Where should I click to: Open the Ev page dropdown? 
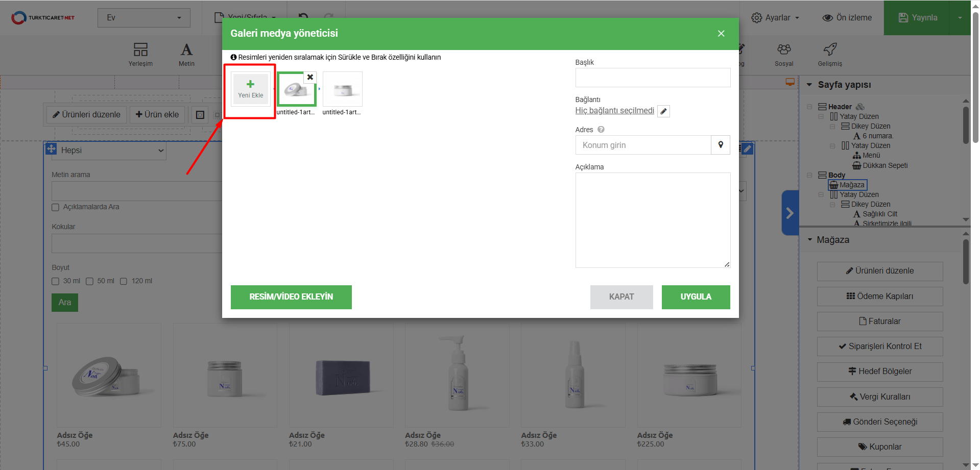[144, 18]
